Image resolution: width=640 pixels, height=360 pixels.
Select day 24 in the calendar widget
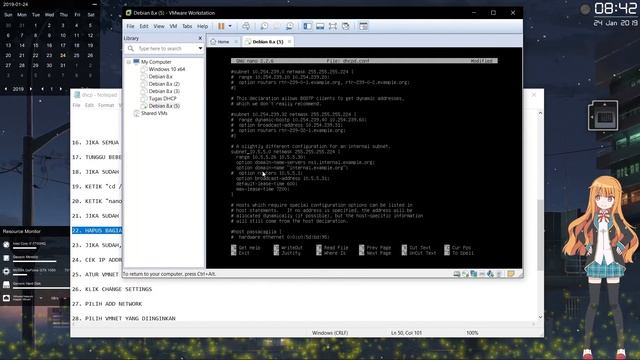tap(63, 56)
